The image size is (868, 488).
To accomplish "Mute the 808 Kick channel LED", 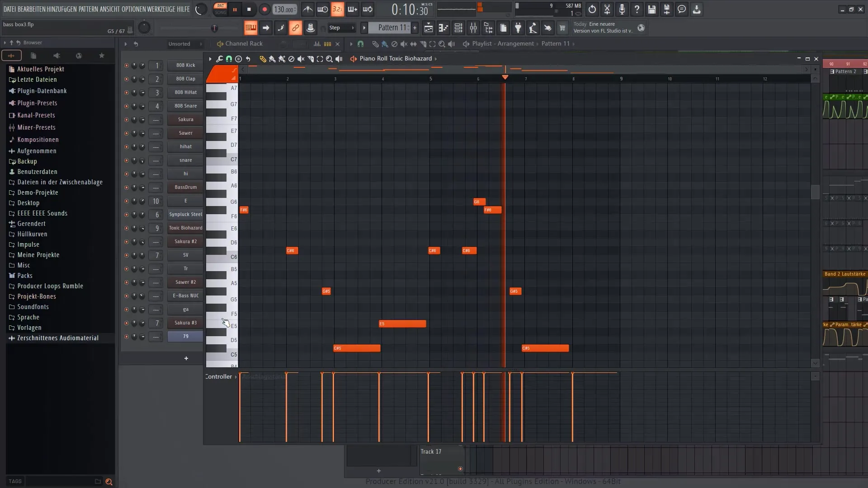I will click(126, 66).
